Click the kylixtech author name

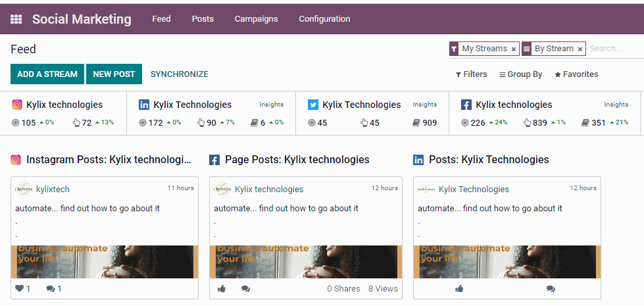53,190
